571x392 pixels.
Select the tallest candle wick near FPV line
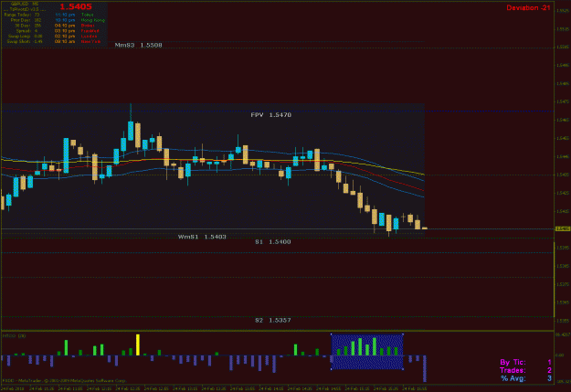tap(131, 112)
